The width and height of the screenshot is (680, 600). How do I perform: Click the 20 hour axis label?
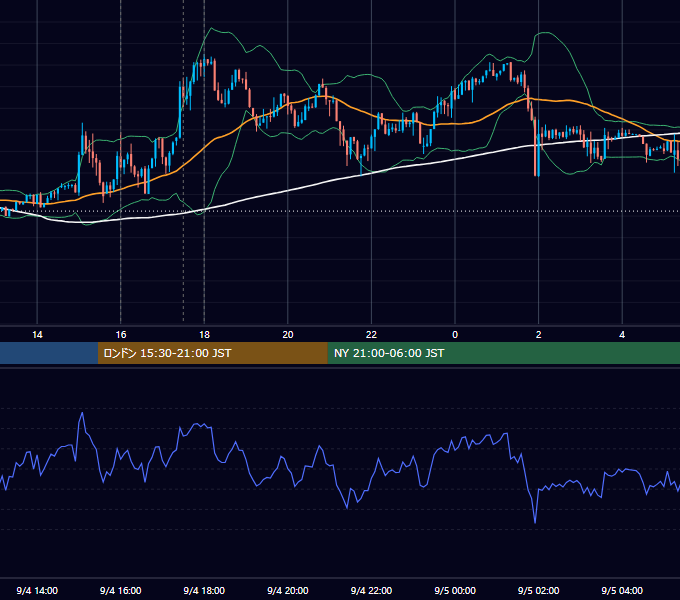tap(288, 335)
